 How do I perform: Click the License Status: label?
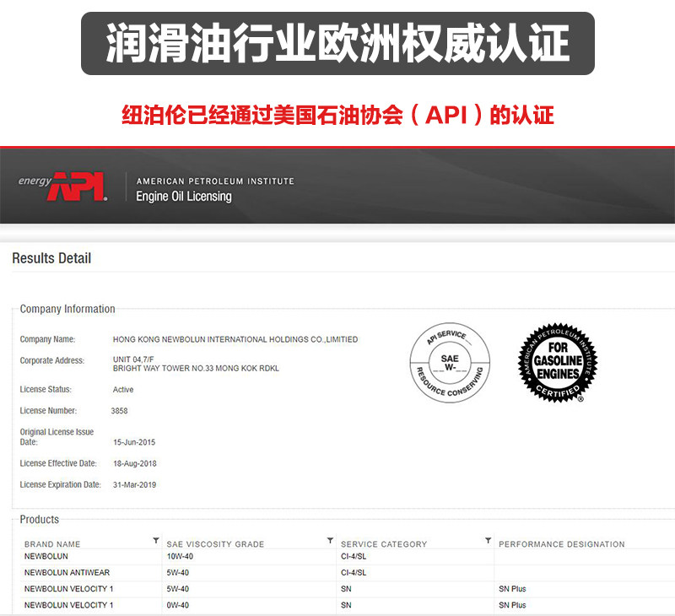(46, 390)
